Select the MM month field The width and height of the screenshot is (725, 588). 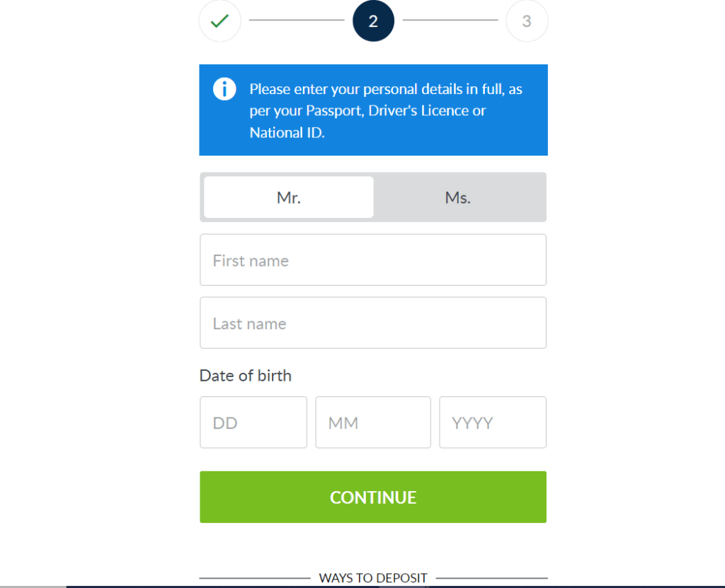(373, 422)
